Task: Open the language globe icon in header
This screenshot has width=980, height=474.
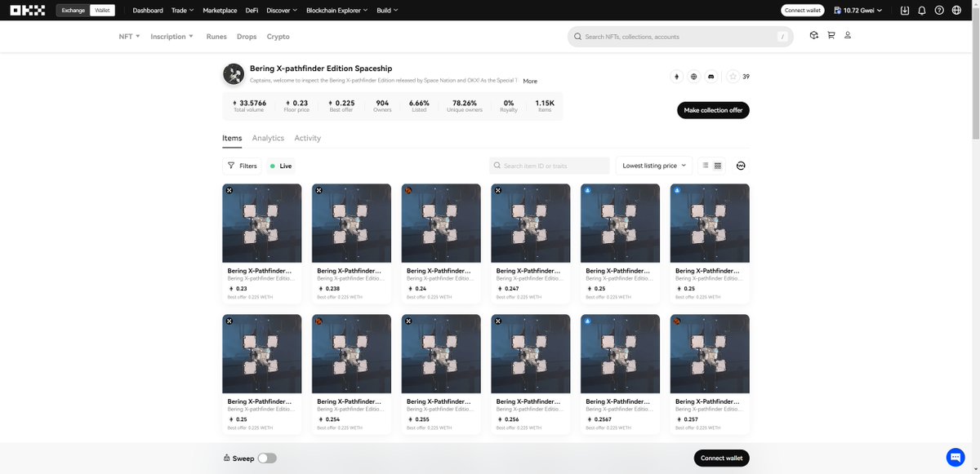Action: [x=956, y=11]
